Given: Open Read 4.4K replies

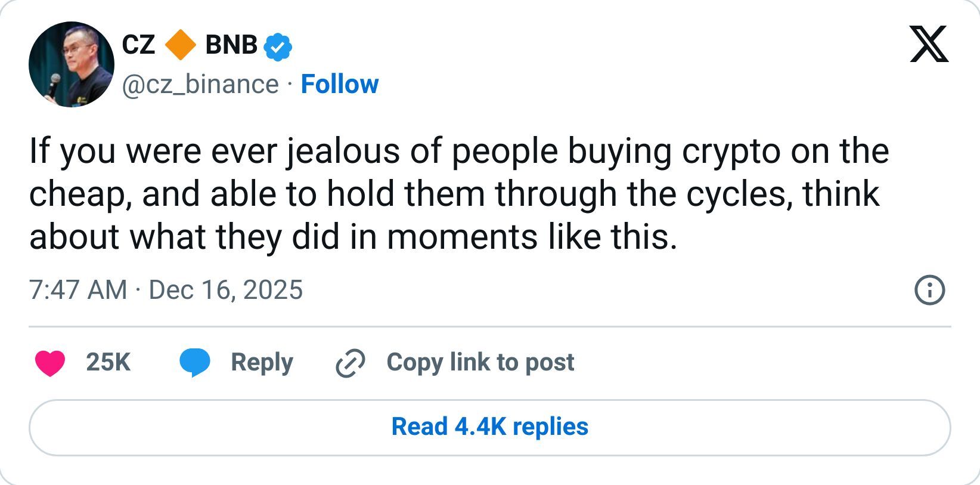Looking at the screenshot, I should click(489, 427).
